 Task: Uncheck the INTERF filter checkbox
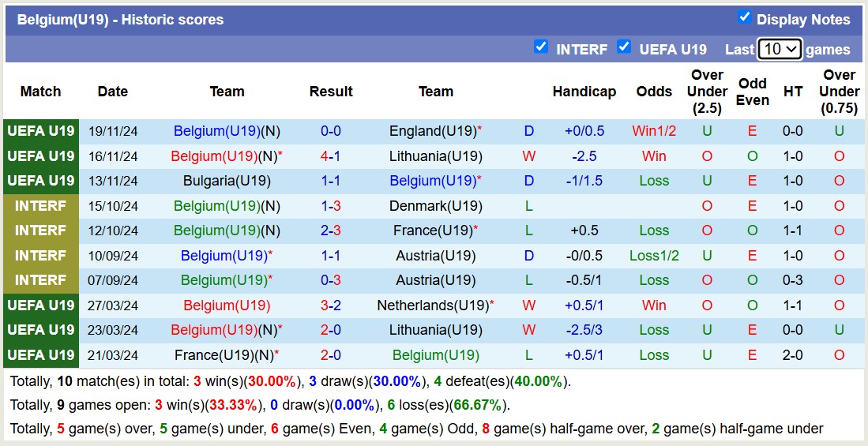pyautogui.click(x=541, y=47)
